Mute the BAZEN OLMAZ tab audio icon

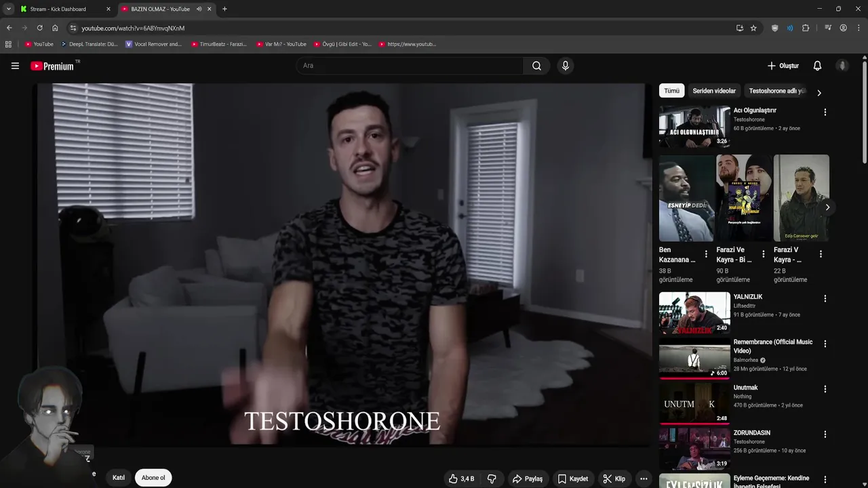(x=199, y=9)
